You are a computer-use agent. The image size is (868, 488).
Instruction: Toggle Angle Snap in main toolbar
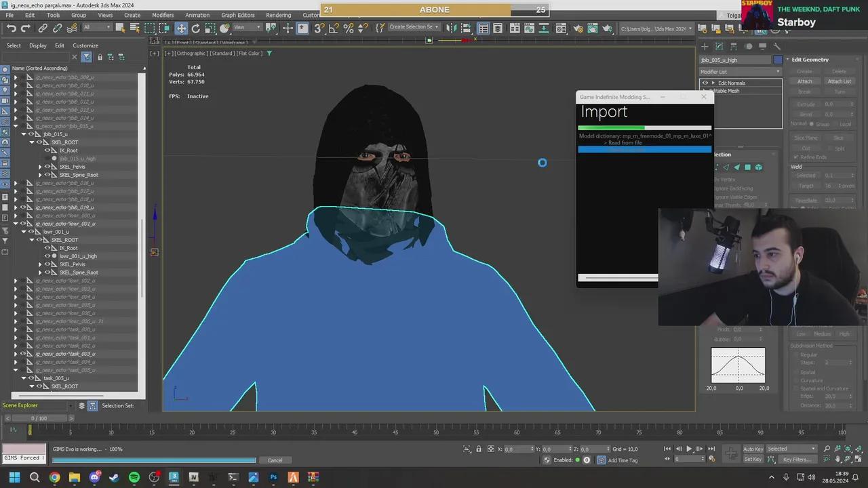pyautogui.click(x=334, y=28)
